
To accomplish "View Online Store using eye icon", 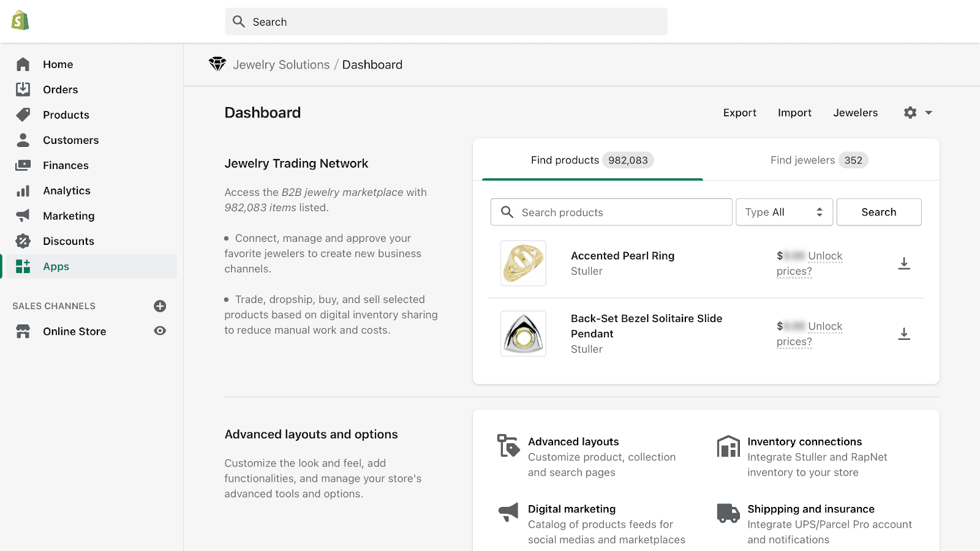I will [160, 331].
